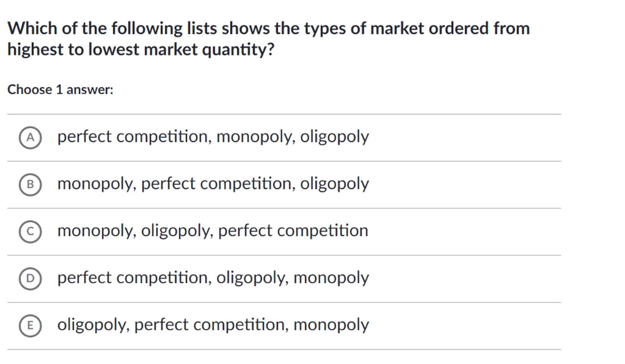Select the radio circle labeled A

coord(30,138)
